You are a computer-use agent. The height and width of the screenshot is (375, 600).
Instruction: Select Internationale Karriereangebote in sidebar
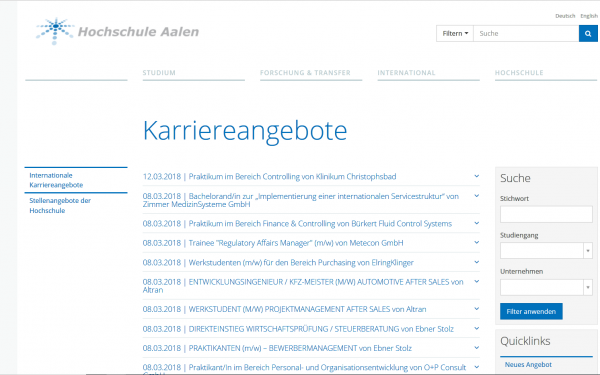(56, 180)
